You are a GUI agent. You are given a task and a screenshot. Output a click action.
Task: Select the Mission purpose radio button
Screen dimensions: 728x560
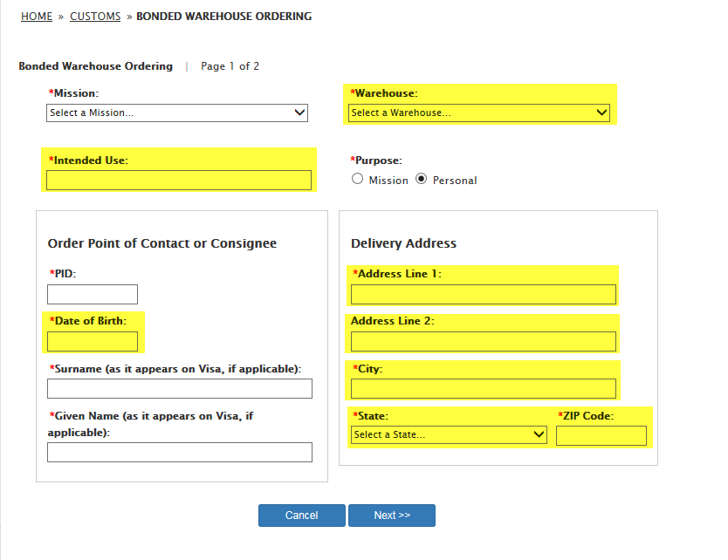click(358, 180)
